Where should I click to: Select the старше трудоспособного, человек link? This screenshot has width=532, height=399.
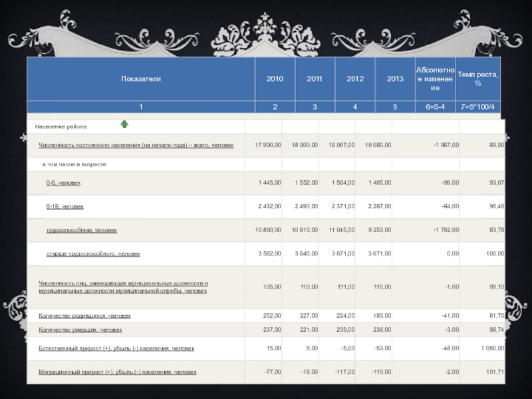tap(92, 254)
